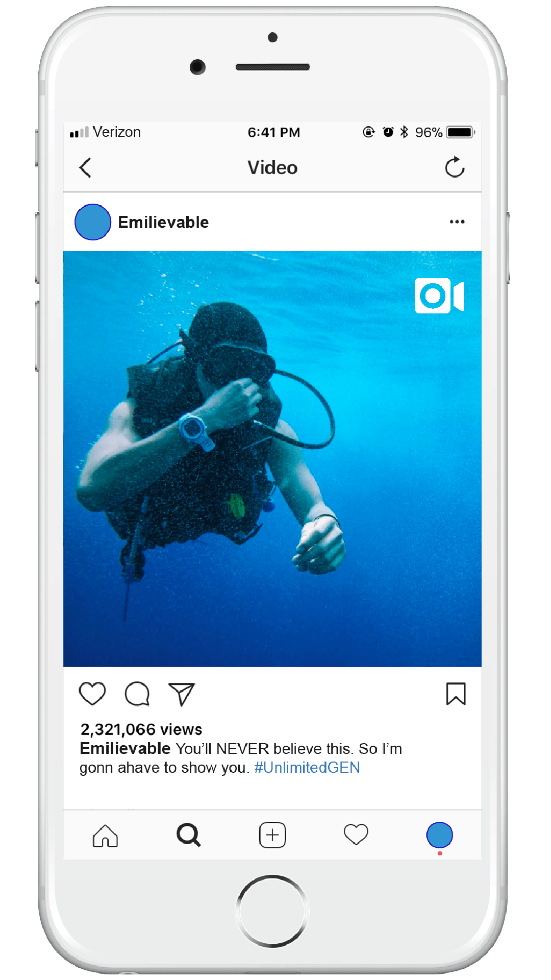
Task: Open the Emilievable username in post header
Action: point(163,223)
